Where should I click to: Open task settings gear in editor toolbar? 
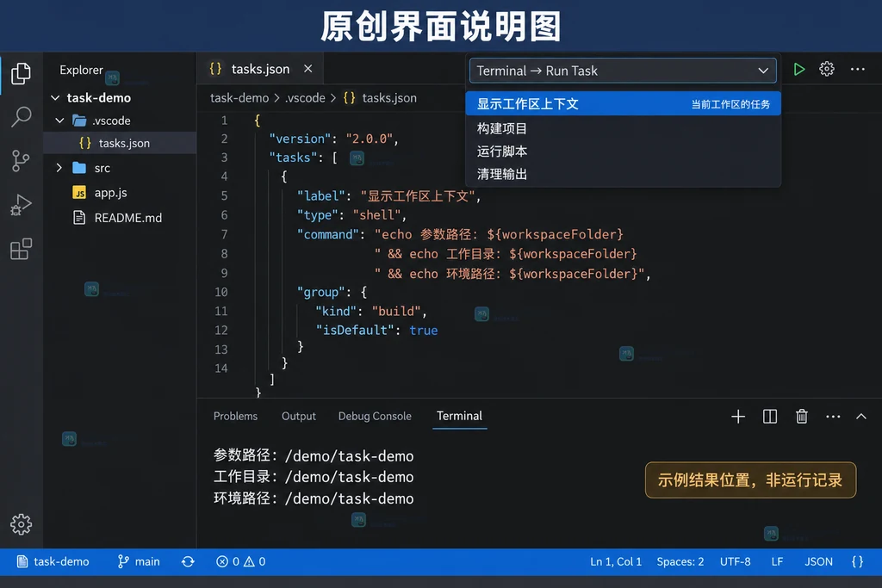[x=827, y=69]
